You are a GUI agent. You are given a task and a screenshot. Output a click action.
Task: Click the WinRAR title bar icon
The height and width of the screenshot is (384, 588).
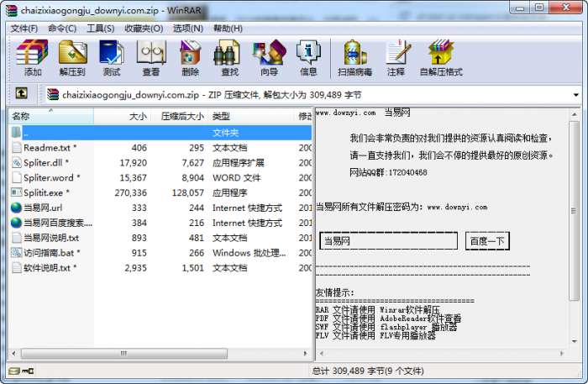pyautogui.click(x=12, y=10)
